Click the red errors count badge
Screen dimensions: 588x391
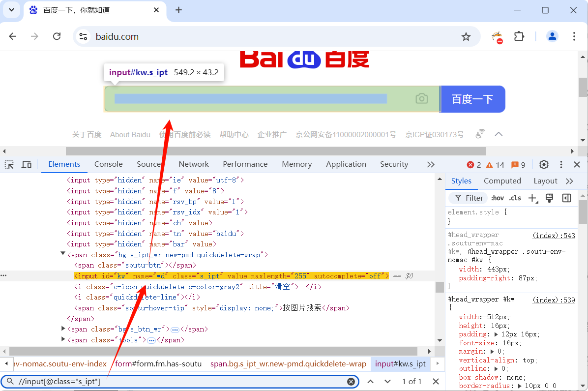click(x=473, y=165)
